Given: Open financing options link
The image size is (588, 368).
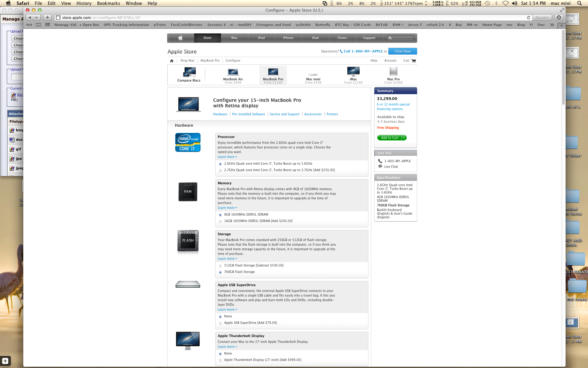Looking at the screenshot, I should 393,107.
